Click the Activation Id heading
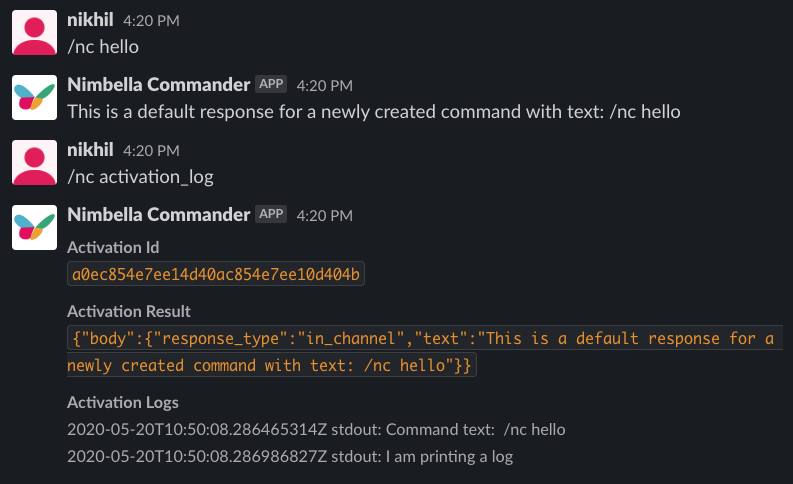The image size is (793, 484). [x=113, y=247]
